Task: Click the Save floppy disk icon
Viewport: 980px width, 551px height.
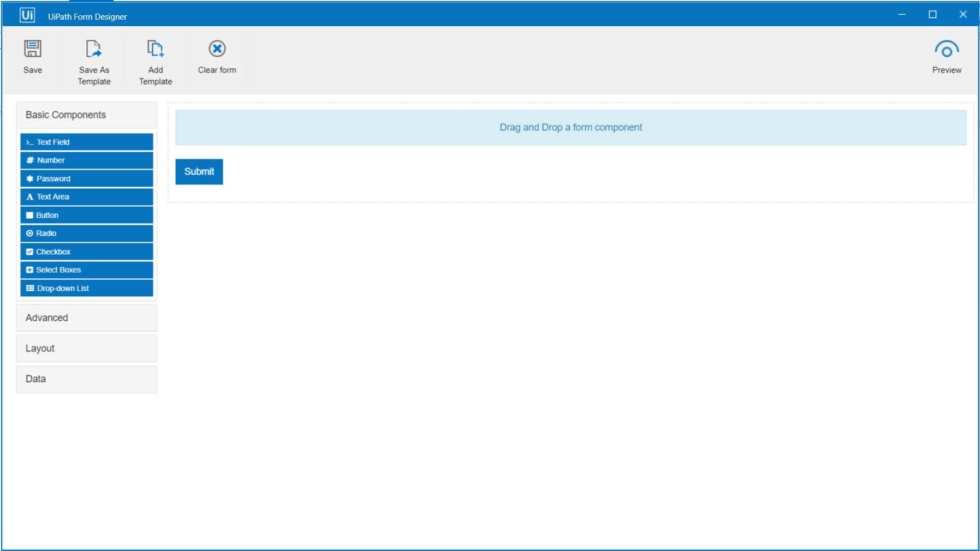Action: pyautogui.click(x=33, y=49)
